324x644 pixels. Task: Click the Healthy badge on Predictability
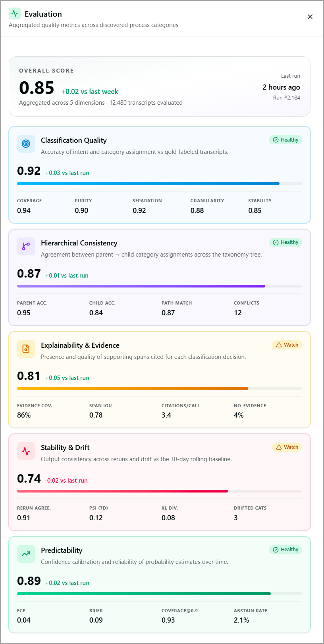tap(285, 550)
